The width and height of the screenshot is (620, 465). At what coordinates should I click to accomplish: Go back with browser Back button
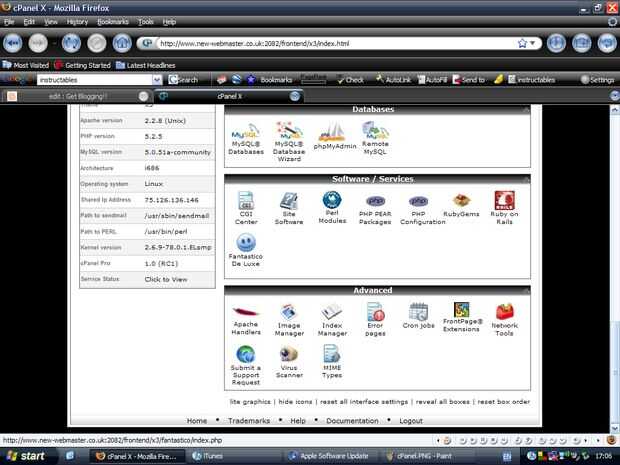coord(13,43)
